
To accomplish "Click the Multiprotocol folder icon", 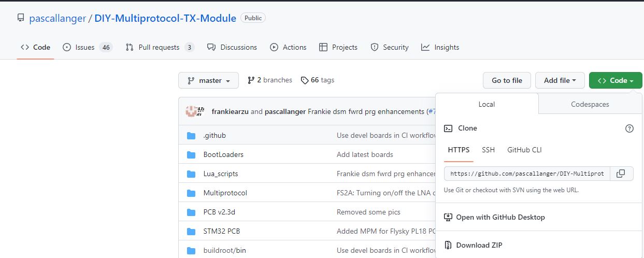I will (x=191, y=193).
